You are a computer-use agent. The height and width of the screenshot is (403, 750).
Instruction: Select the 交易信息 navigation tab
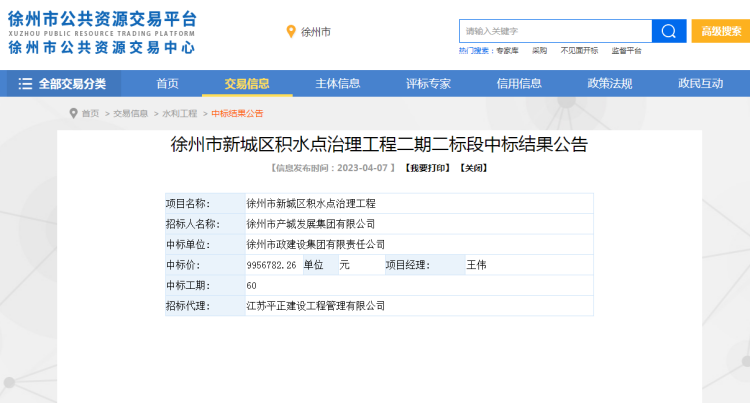(247, 84)
